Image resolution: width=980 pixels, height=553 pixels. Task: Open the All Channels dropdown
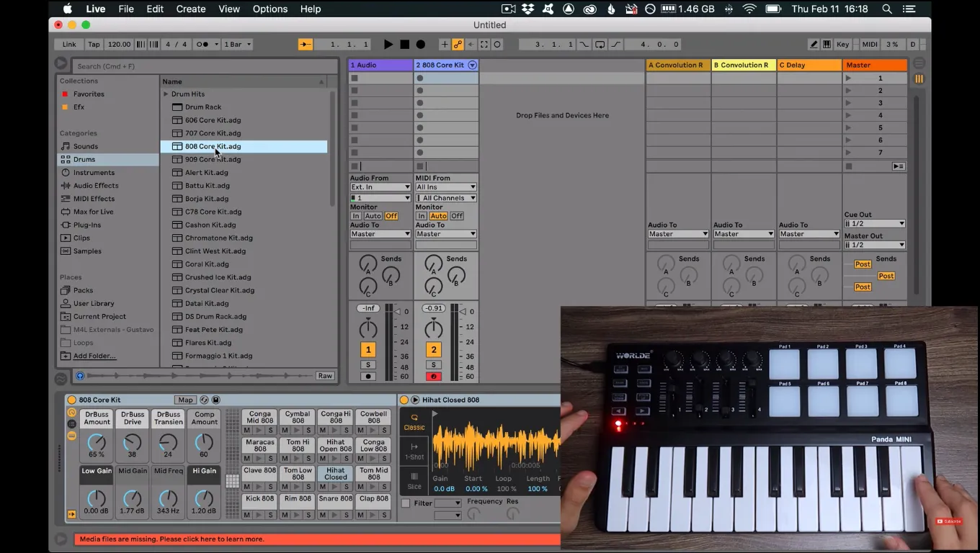pos(446,198)
